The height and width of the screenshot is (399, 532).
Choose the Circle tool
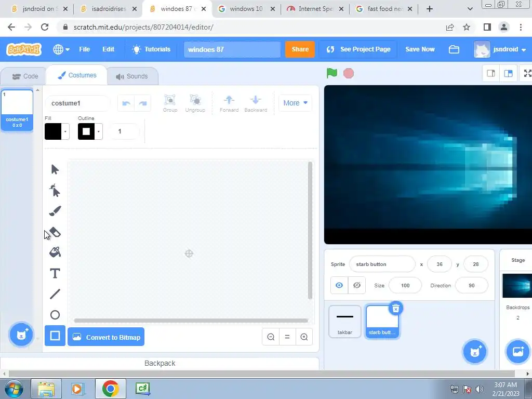[x=55, y=315]
